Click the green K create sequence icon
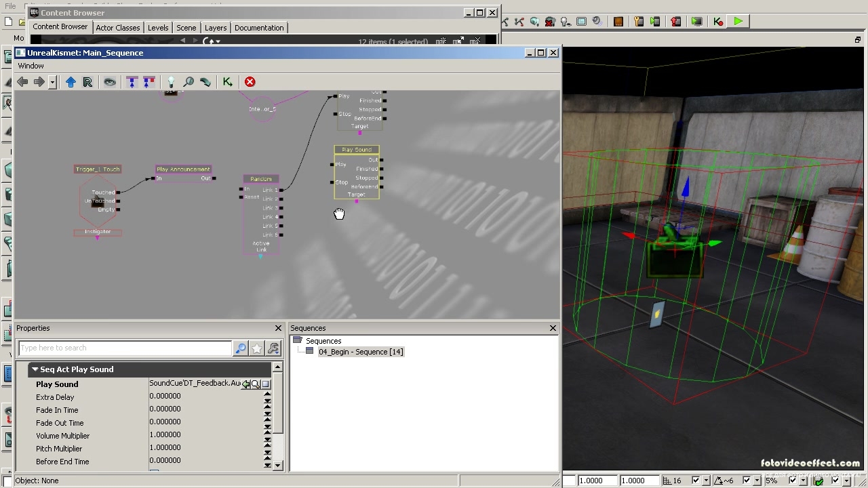Viewport: 868px width, 488px height. [x=227, y=82]
